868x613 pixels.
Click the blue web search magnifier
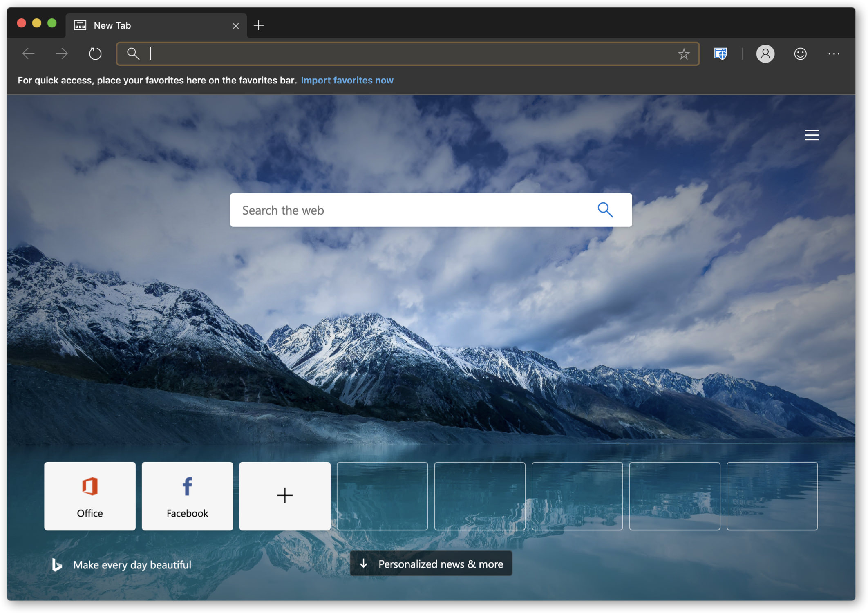[x=605, y=210]
